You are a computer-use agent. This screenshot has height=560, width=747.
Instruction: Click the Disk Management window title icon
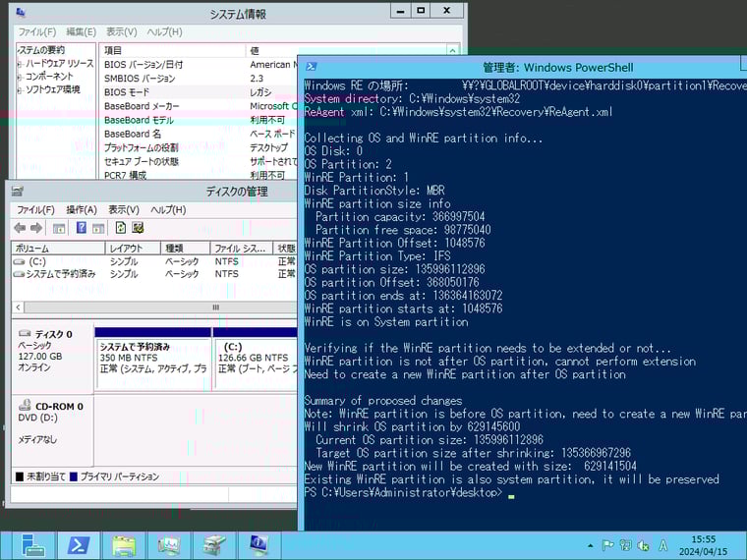coord(18,192)
